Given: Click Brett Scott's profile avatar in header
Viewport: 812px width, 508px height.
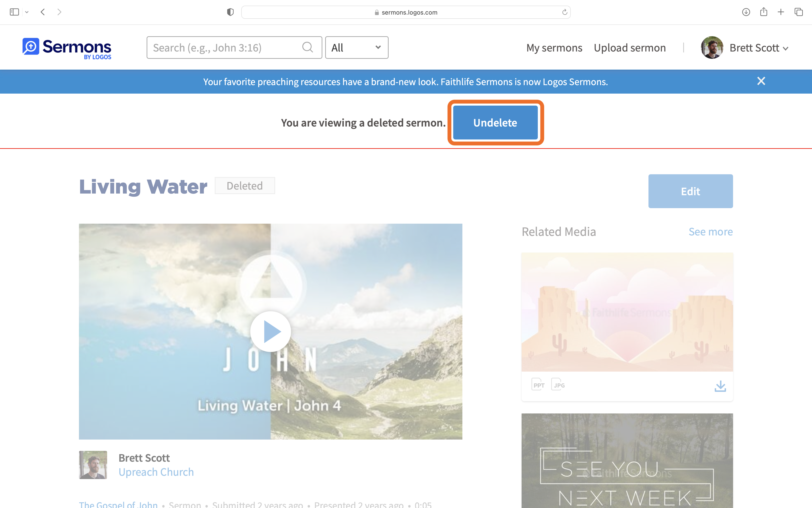Looking at the screenshot, I should pyautogui.click(x=712, y=48).
